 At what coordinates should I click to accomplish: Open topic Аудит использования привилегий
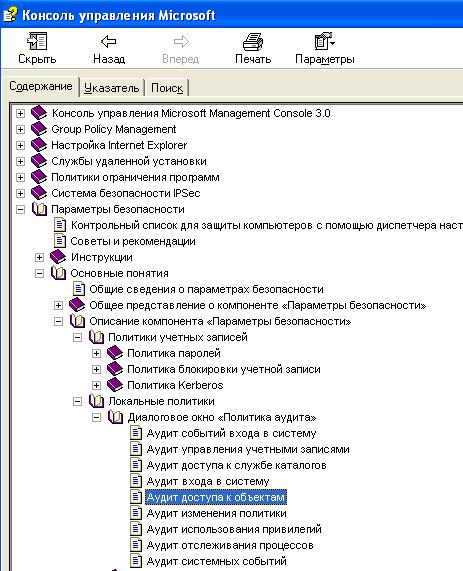coord(234,529)
